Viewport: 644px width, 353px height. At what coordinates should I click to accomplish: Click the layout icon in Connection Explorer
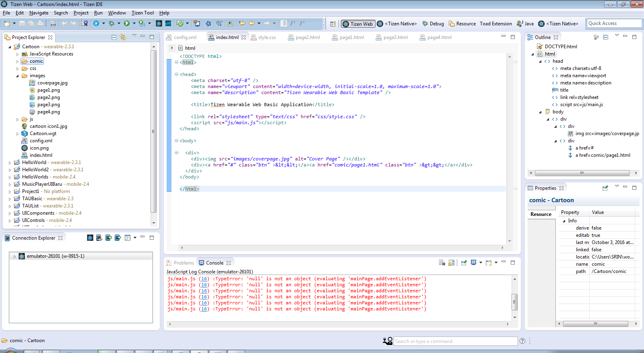128,238
